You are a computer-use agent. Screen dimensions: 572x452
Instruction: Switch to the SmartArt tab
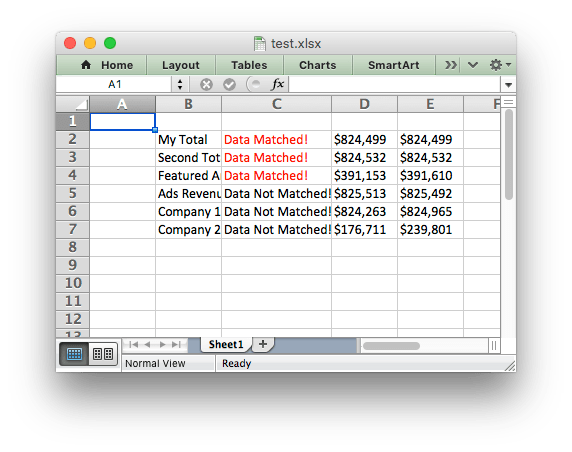[393, 65]
